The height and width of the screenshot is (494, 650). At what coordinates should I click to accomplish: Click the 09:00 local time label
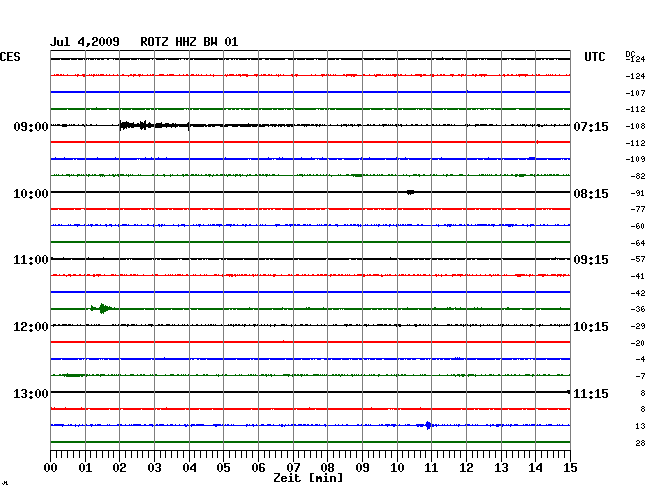click(31, 126)
